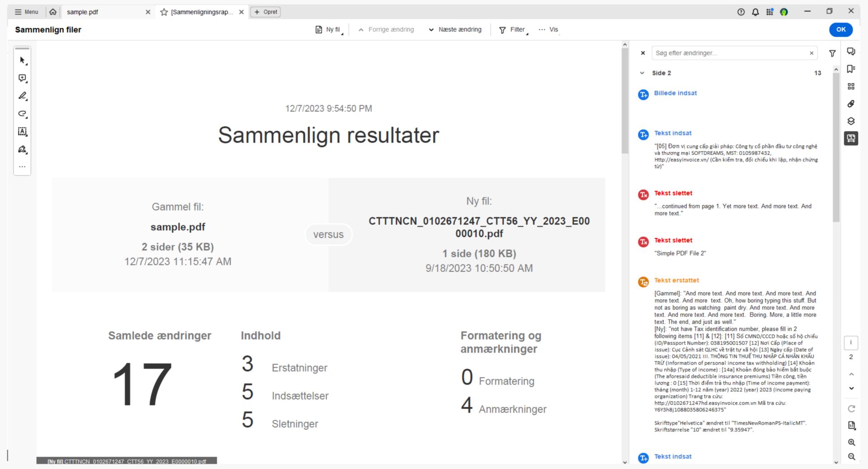Click the "5 Sletninger" count
Image resolution: width=868 pixels, height=469 pixels.
[280, 421]
